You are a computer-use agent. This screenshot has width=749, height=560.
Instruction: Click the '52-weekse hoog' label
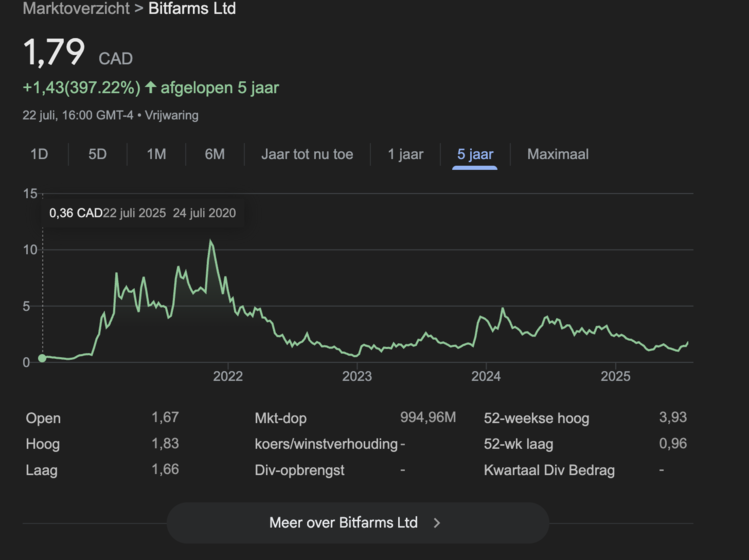[536, 418]
